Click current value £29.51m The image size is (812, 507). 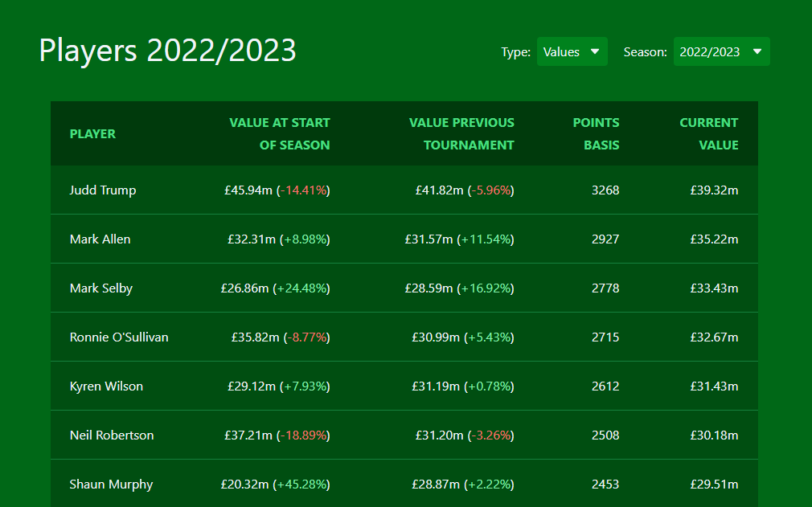(714, 485)
